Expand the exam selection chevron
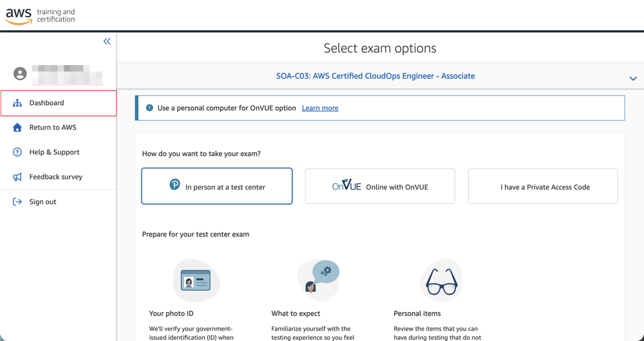Viewport: 644px width, 341px height. click(633, 78)
